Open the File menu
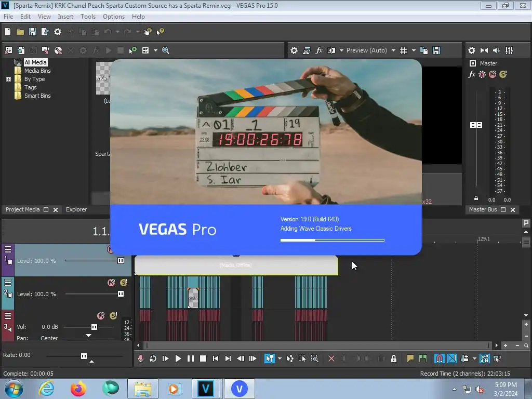This screenshot has width=532, height=399. 8,16
